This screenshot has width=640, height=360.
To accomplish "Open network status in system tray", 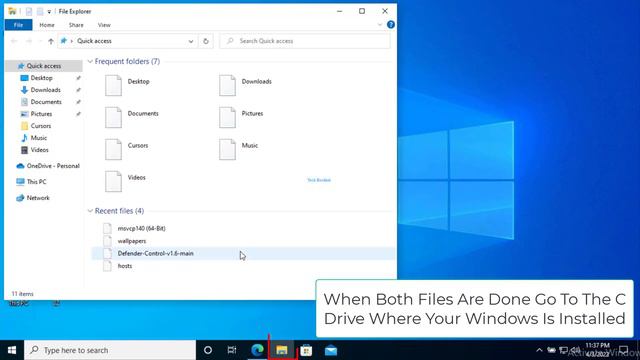I will tap(563, 350).
